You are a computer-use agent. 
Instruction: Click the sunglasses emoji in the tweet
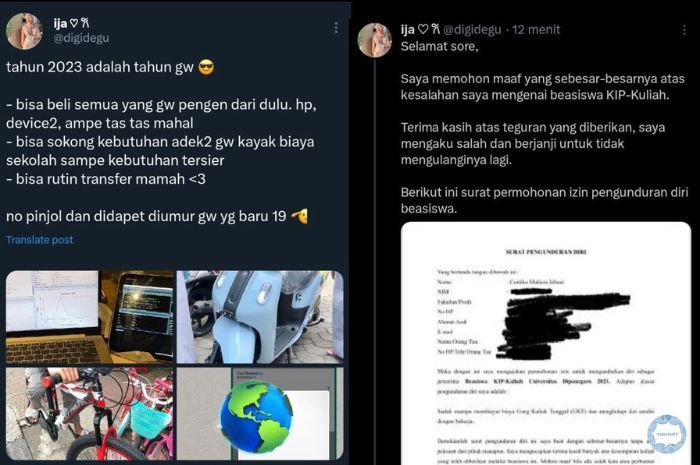coord(206,67)
